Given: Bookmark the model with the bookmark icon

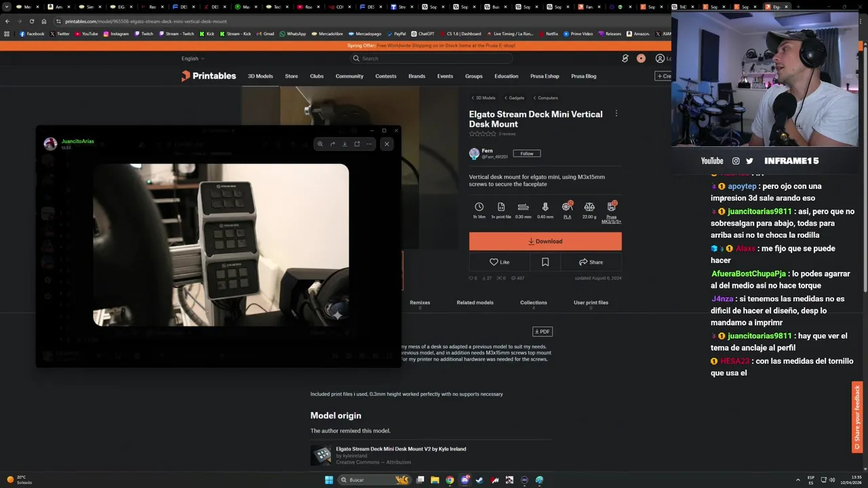Looking at the screenshot, I should 545,262.
